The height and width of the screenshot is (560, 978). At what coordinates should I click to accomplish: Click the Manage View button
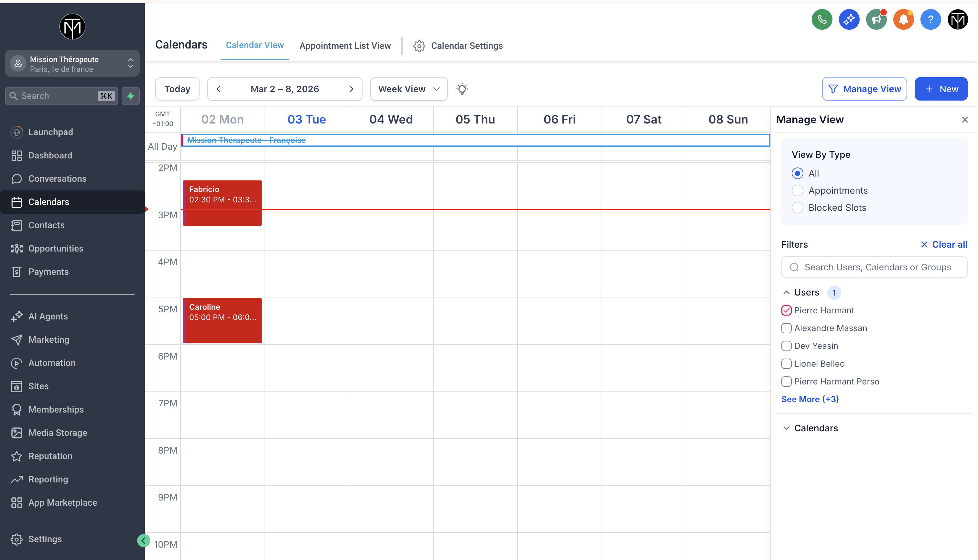(x=864, y=89)
